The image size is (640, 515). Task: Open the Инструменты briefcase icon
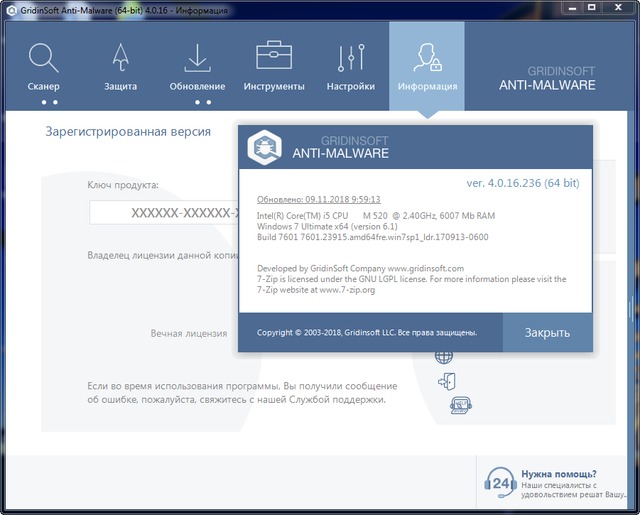(x=273, y=57)
